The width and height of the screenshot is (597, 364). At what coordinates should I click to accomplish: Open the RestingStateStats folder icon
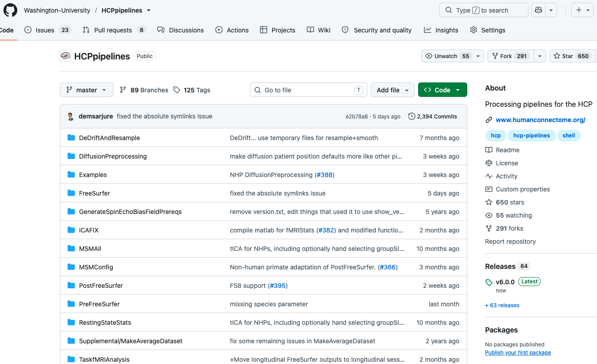(x=71, y=323)
